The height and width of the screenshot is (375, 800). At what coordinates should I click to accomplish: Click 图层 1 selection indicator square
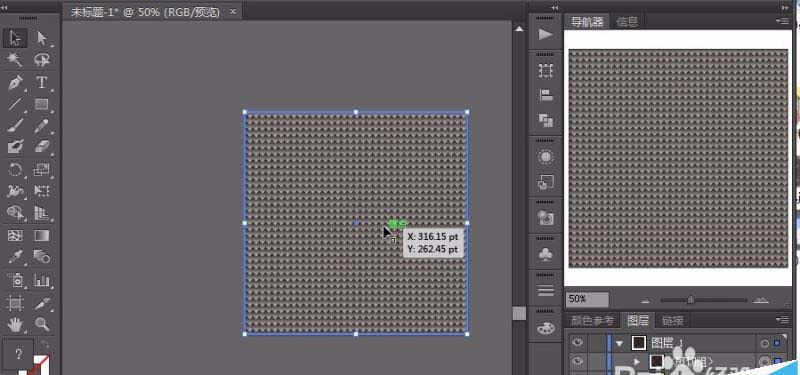777,343
